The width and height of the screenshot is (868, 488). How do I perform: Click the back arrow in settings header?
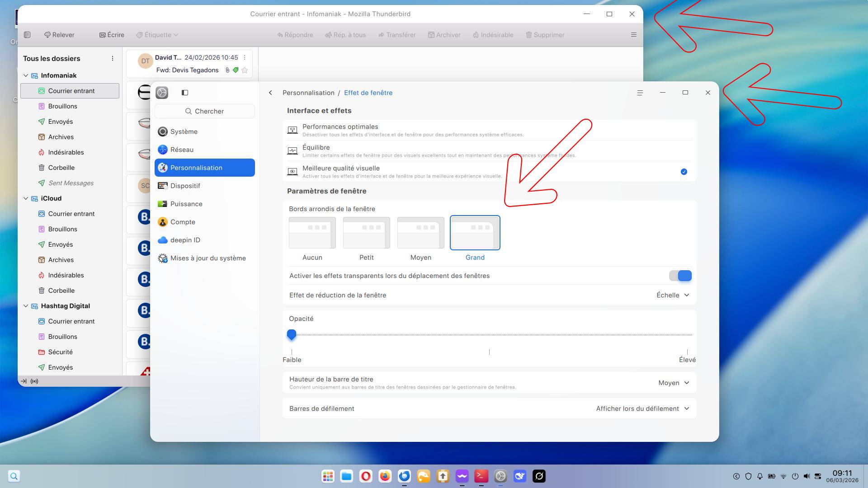click(x=270, y=93)
